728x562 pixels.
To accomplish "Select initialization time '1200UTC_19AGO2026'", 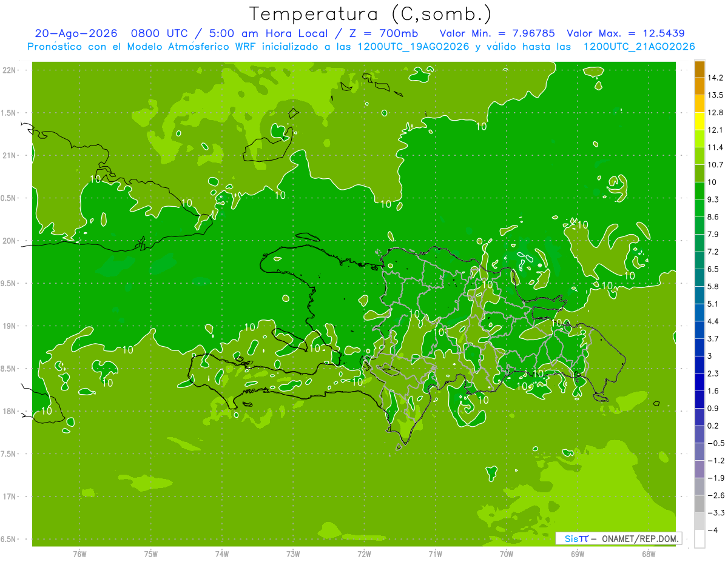I will tap(413, 47).
